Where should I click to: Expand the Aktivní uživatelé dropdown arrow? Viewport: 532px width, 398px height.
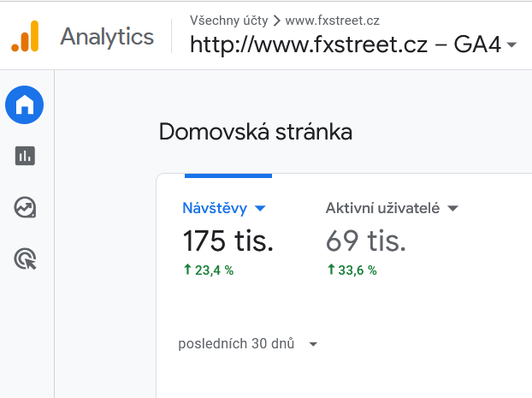pyautogui.click(x=453, y=208)
